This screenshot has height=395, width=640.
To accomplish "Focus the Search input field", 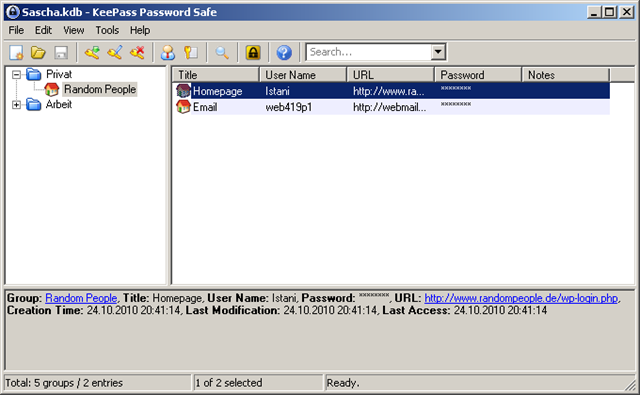I will (369, 52).
